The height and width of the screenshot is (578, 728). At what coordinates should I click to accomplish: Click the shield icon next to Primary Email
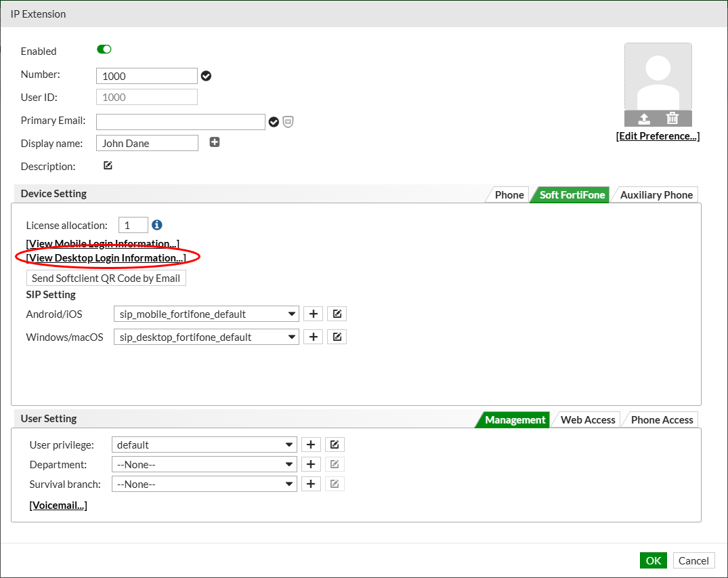pos(288,122)
